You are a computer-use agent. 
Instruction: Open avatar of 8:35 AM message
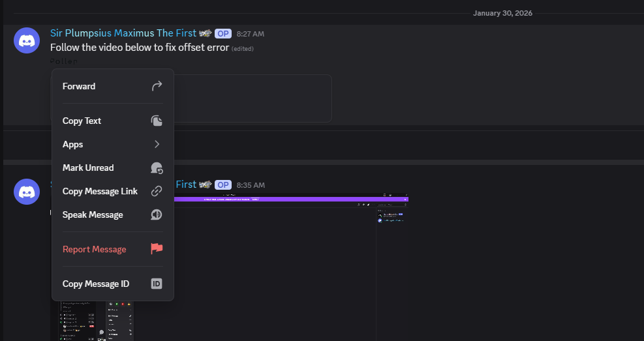tap(27, 192)
